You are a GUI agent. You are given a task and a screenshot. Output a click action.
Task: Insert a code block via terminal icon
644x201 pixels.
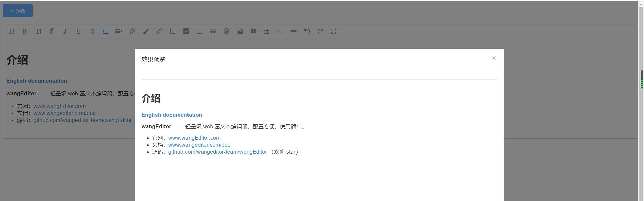tap(280, 31)
